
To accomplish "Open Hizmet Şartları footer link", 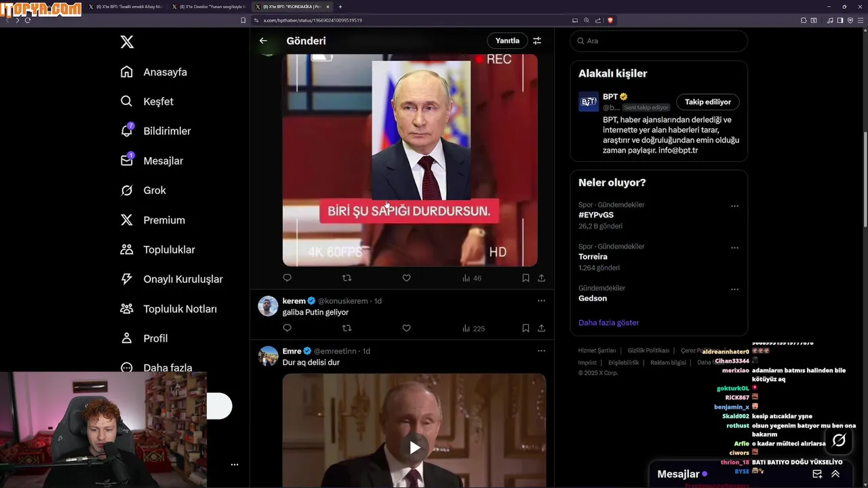I will [x=597, y=350].
